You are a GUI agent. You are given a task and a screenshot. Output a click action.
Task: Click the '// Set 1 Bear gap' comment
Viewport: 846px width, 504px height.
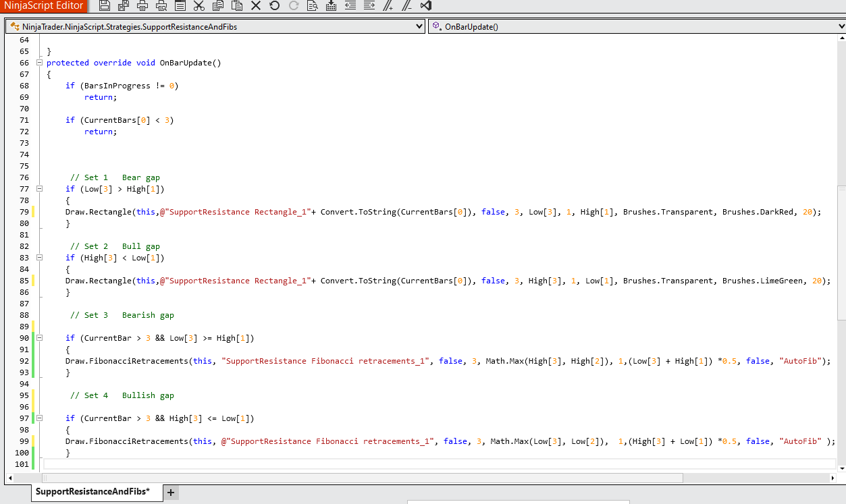115,177
